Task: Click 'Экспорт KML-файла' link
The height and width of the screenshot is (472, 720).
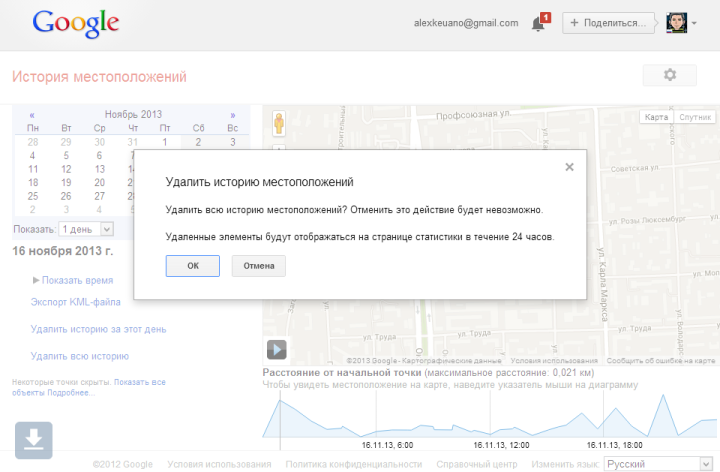Action: (x=76, y=302)
